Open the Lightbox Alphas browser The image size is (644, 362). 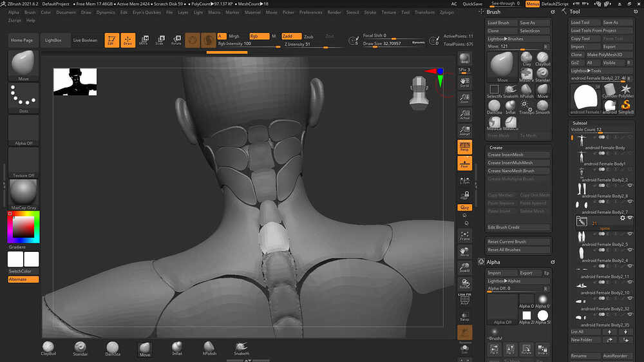pyautogui.click(x=504, y=281)
